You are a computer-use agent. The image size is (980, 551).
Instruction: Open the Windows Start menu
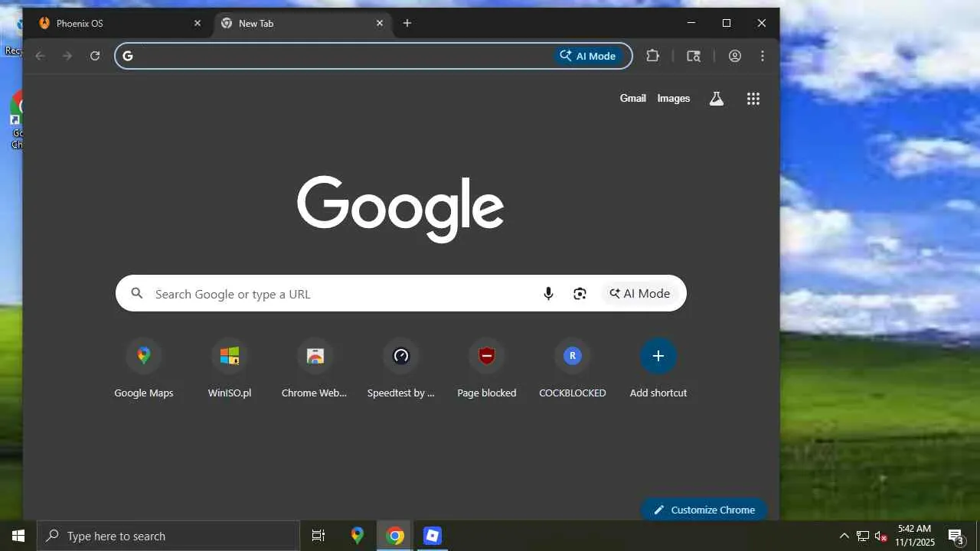[18, 536]
